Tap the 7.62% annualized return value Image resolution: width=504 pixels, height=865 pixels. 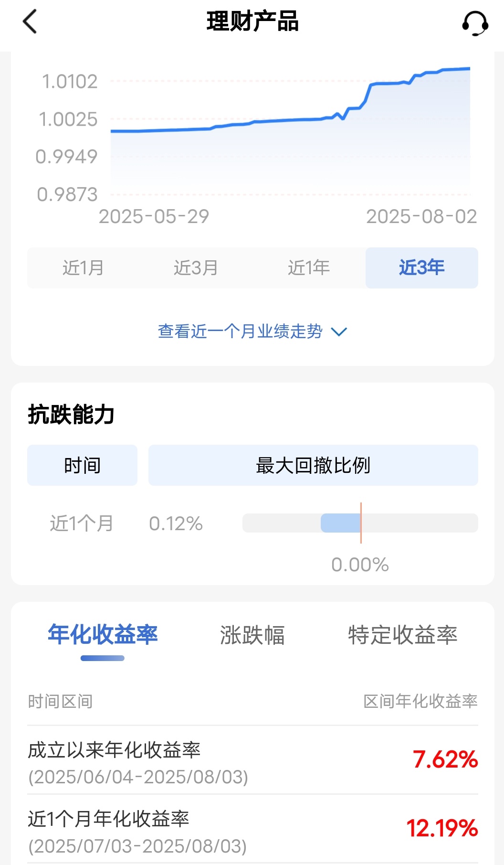(x=445, y=759)
